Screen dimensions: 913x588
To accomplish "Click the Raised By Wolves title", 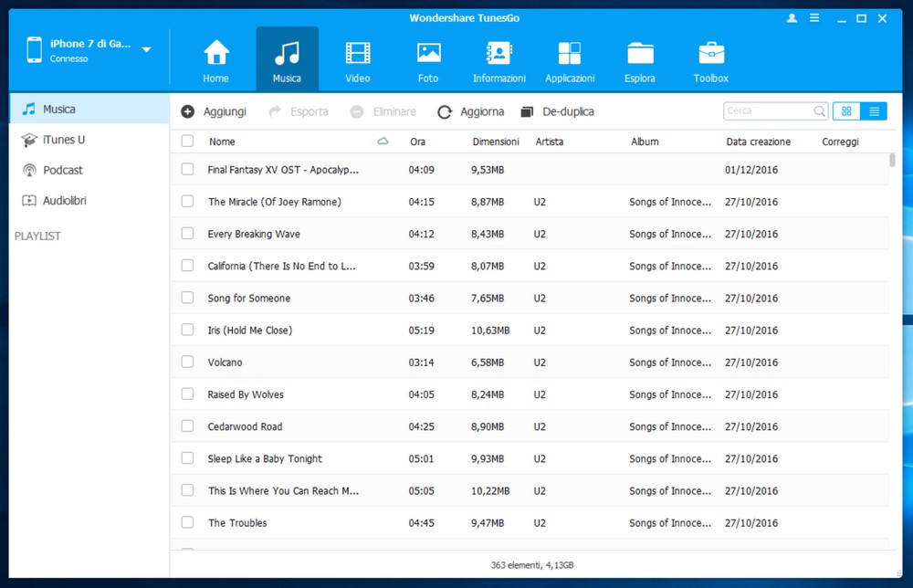I will point(246,394).
